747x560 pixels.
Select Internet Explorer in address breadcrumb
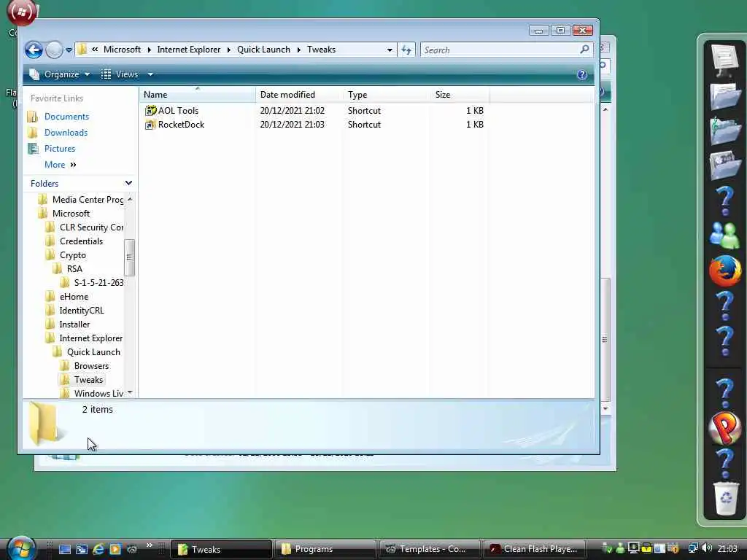click(189, 50)
